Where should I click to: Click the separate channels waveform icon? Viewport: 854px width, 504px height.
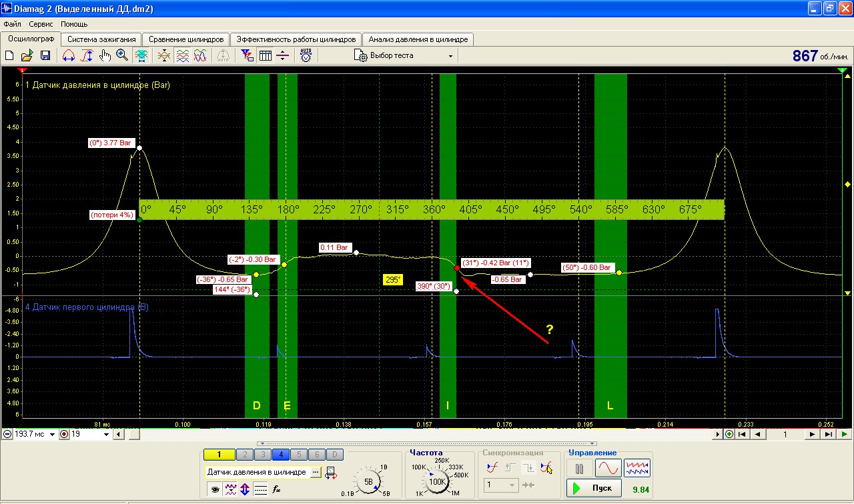point(182,56)
